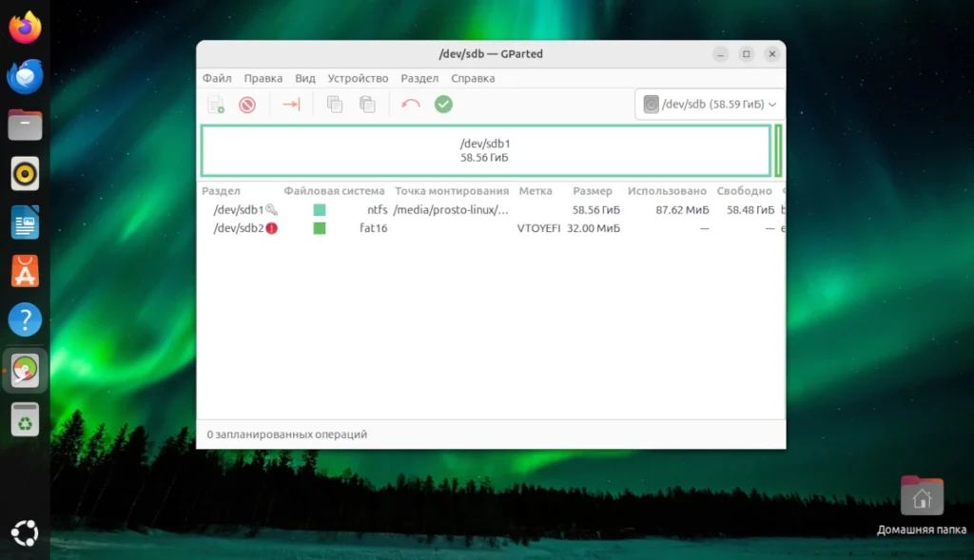Viewport: 974px width, 560px height.
Task: Select the /dev/sdb2 partition row
Action: click(492, 228)
